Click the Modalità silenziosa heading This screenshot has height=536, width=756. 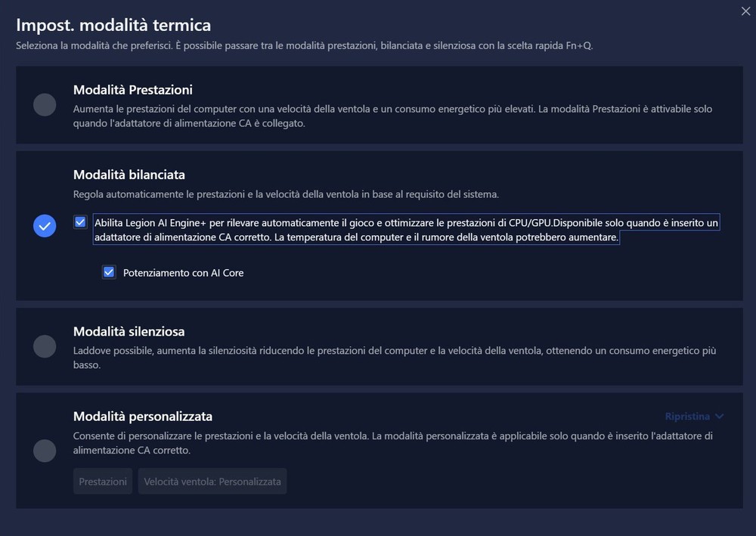[x=129, y=332]
